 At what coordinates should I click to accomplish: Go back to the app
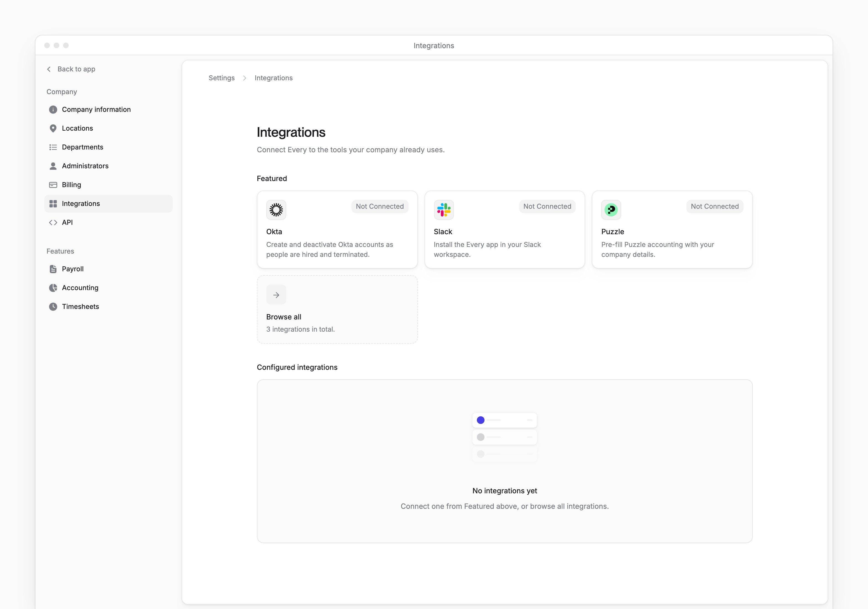coord(71,69)
